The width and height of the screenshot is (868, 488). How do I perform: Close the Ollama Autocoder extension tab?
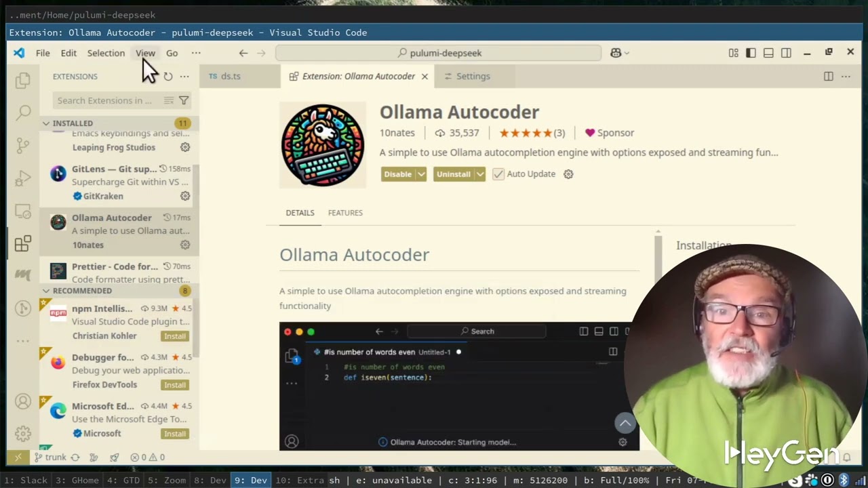[425, 77]
